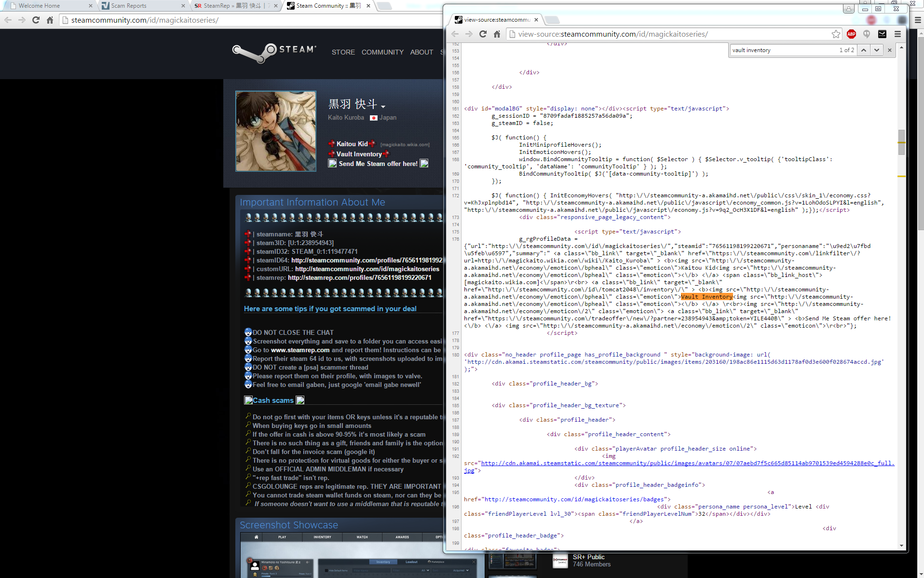
Task: Jump to next find result
Action: (x=877, y=50)
